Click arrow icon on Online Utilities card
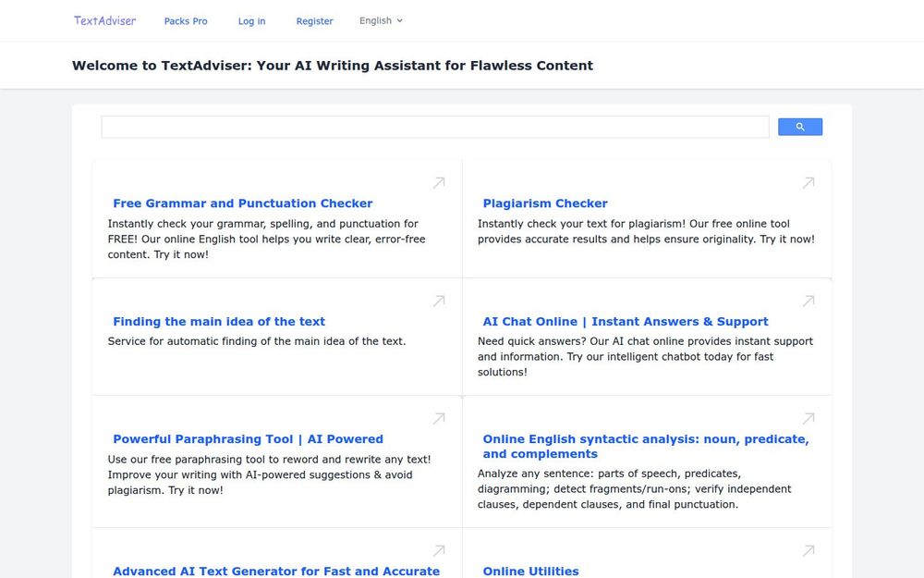 (x=808, y=550)
